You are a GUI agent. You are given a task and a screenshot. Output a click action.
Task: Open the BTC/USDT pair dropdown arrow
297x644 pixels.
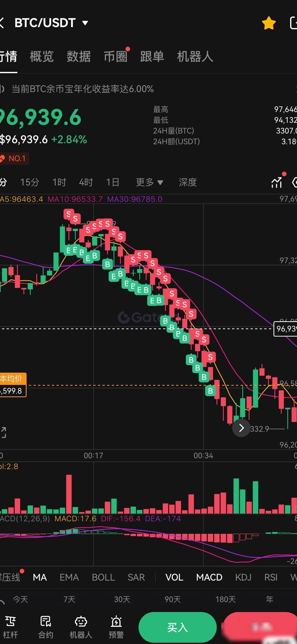[x=85, y=23]
